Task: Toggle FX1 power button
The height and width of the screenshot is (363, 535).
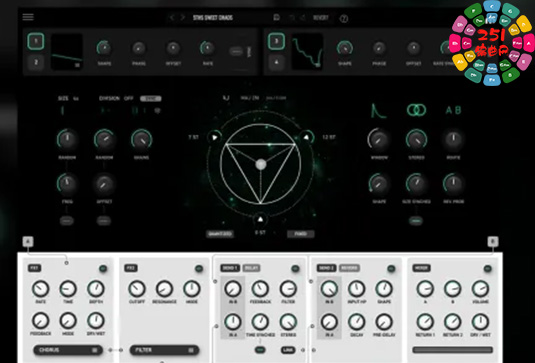Action: point(103,268)
